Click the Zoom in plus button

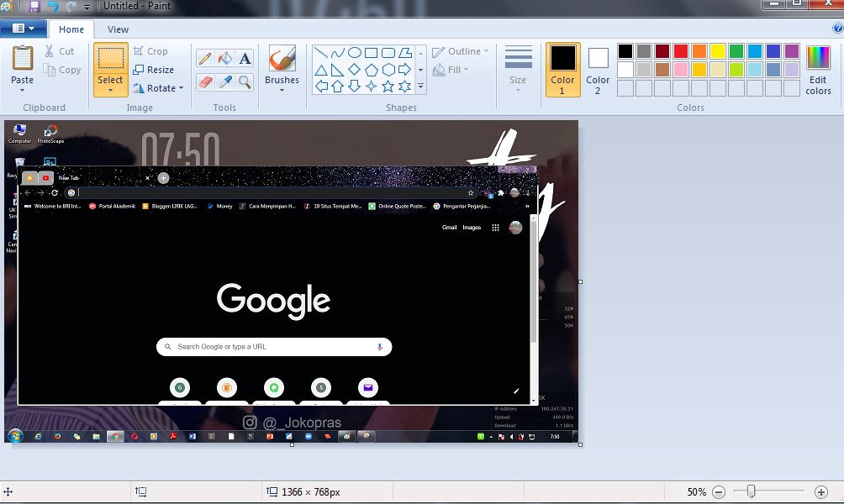820,491
